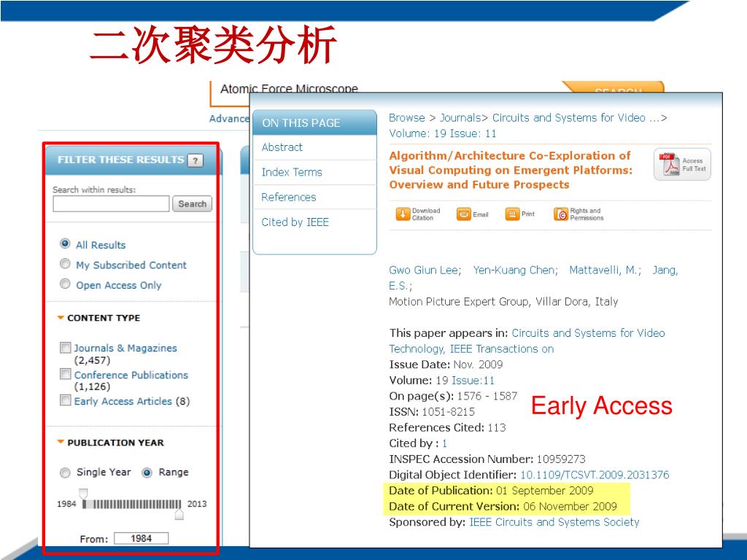Open the Journals breadcrumb link
The image size is (747, 560).
pyautogui.click(x=460, y=117)
